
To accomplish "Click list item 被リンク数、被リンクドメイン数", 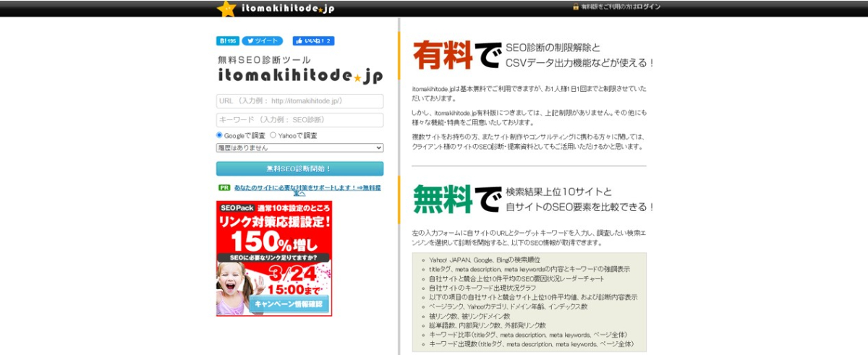I will [x=469, y=316].
